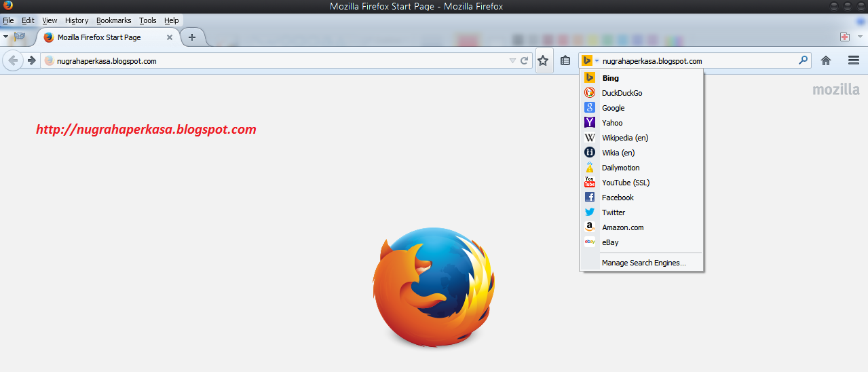Screen dimensions: 868x372
Task: Open URL bar history dropdown arrow
Action: (x=512, y=60)
